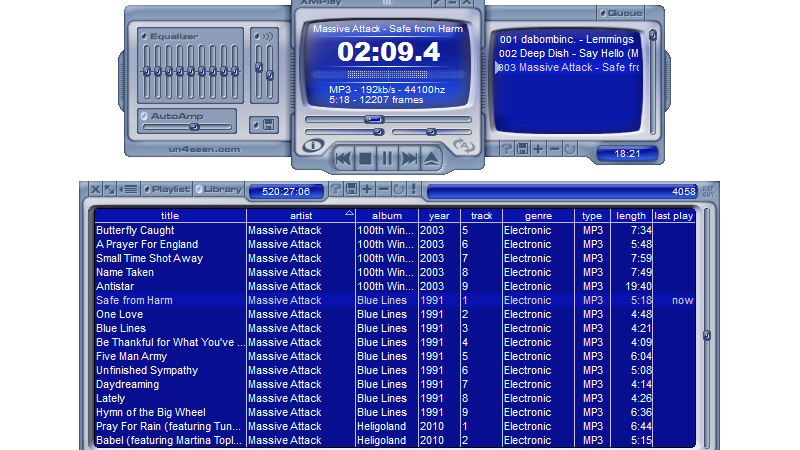Toggle the Equalizer on/off

(144, 36)
